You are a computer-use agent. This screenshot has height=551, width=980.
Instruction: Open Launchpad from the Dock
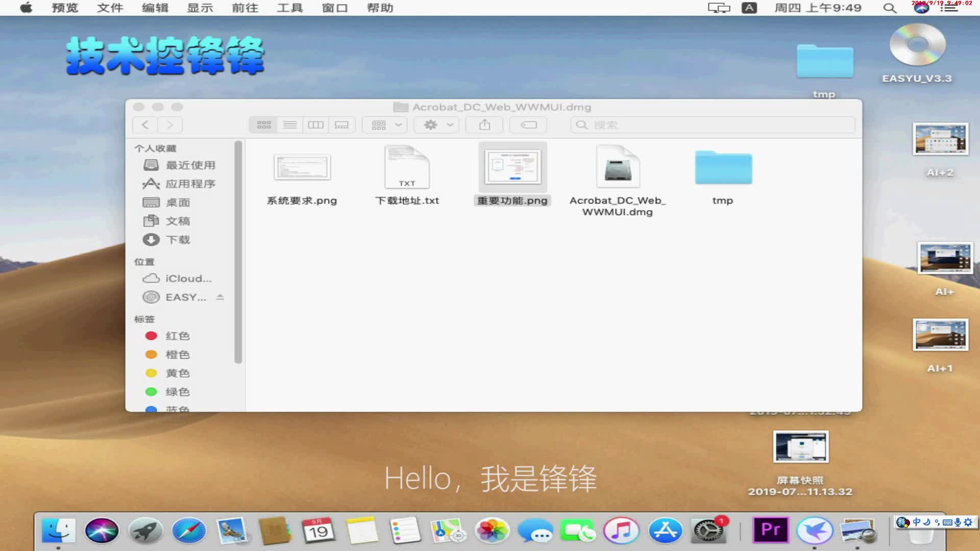tap(145, 530)
